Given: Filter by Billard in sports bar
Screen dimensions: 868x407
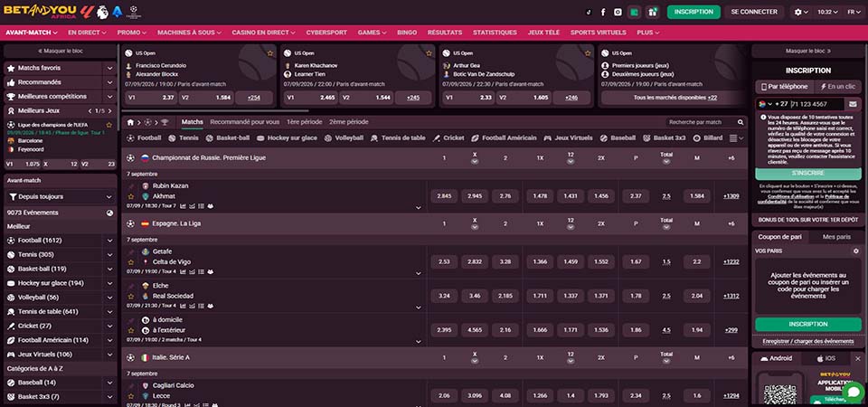Looking at the screenshot, I should [708, 137].
